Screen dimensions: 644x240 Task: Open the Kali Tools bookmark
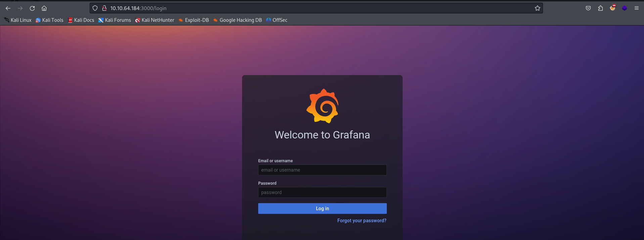coord(50,20)
